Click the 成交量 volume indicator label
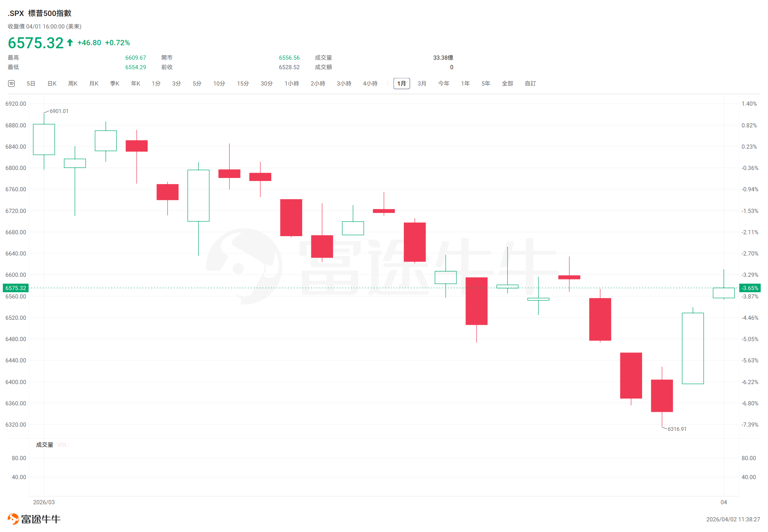The height and width of the screenshot is (532, 768). pyautogui.click(x=45, y=445)
